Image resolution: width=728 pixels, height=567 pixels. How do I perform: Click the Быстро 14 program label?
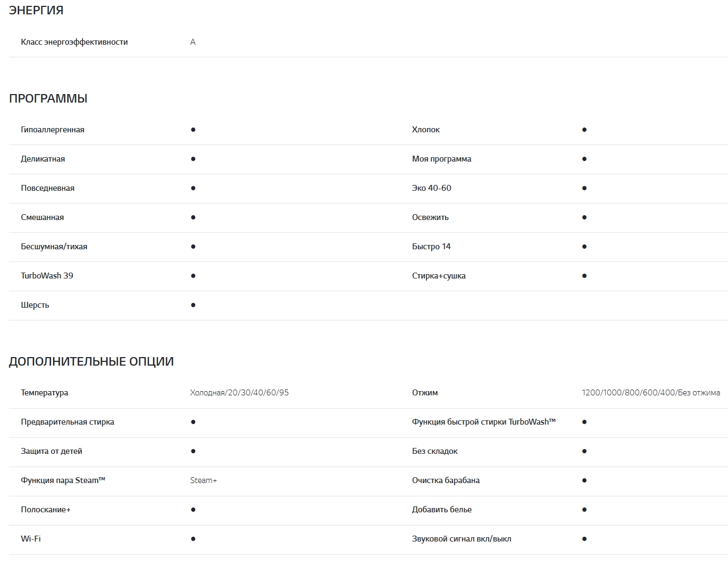431,247
